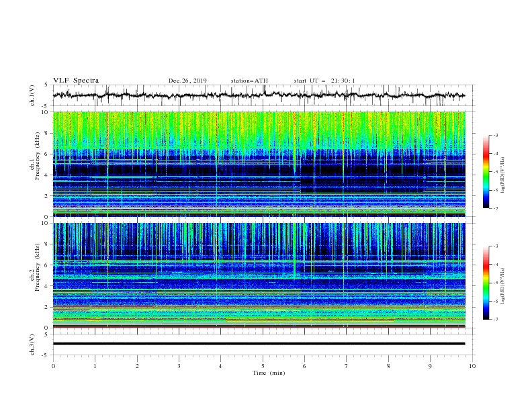Click the "ch.3(V)" axis label
Image resolution: width=532 pixels, height=411 pixels.
tap(32, 345)
